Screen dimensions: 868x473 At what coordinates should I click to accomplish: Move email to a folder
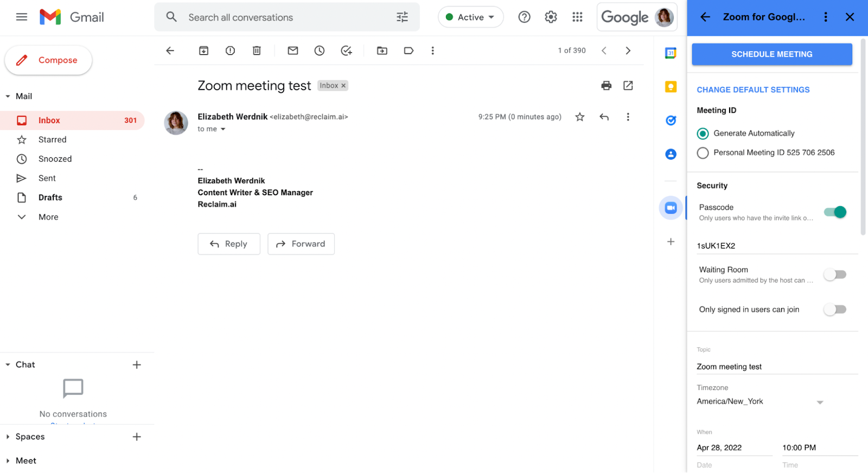coord(382,50)
